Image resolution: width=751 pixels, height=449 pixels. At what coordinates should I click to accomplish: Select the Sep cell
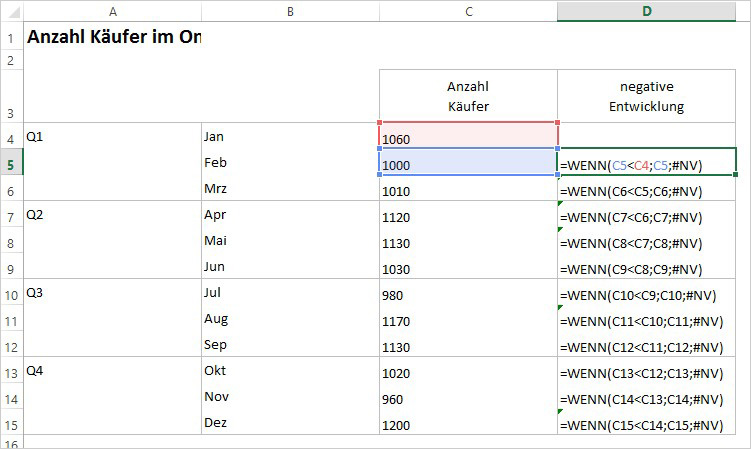(290, 344)
